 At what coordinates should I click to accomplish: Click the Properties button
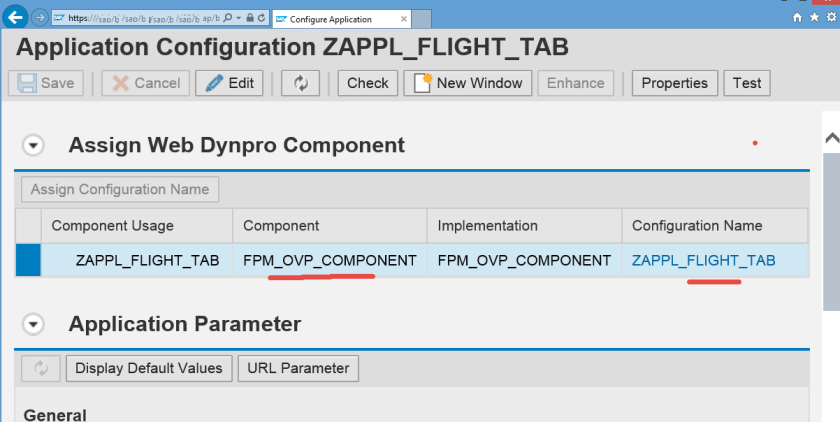pyautogui.click(x=674, y=83)
